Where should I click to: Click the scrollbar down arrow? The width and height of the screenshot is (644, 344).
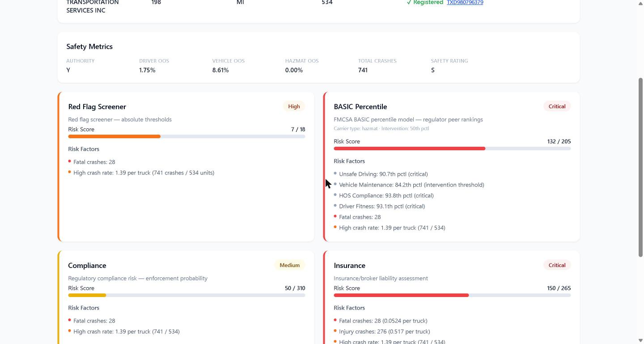pyautogui.click(x=640, y=340)
